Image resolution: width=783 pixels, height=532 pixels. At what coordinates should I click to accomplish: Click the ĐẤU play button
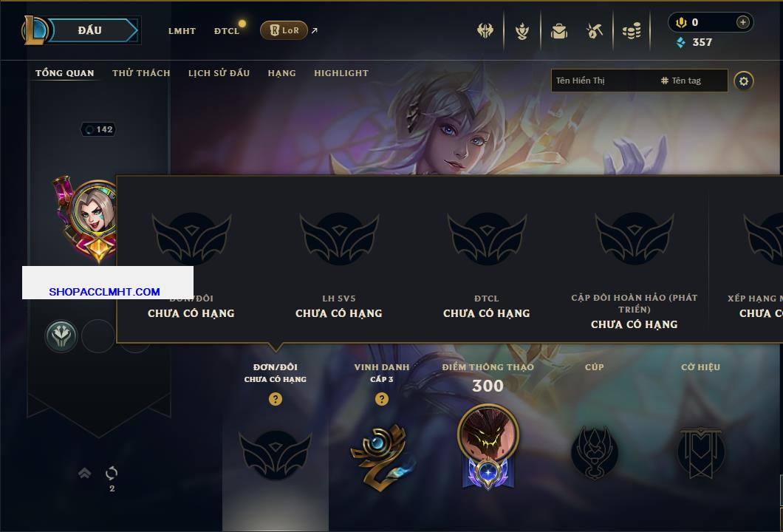tap(90, 30)
